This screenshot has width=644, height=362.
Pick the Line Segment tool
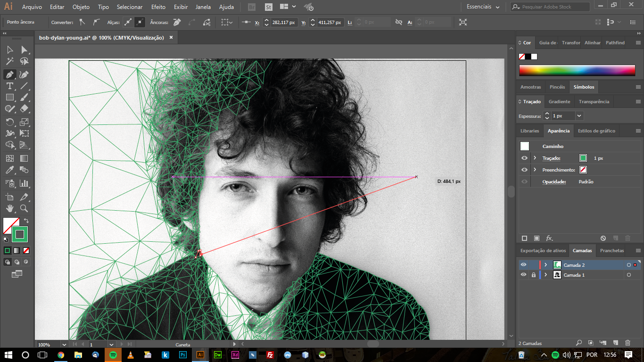(x=24, y=86)
